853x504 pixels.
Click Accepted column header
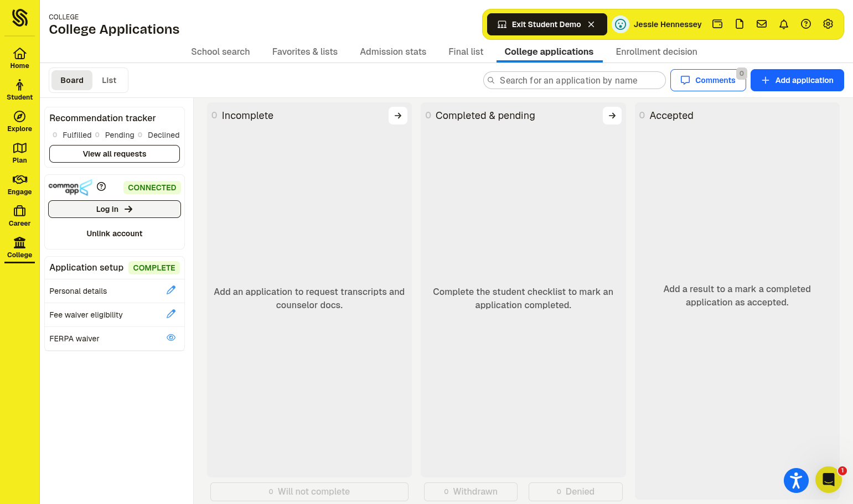click(x=671, y=116)
